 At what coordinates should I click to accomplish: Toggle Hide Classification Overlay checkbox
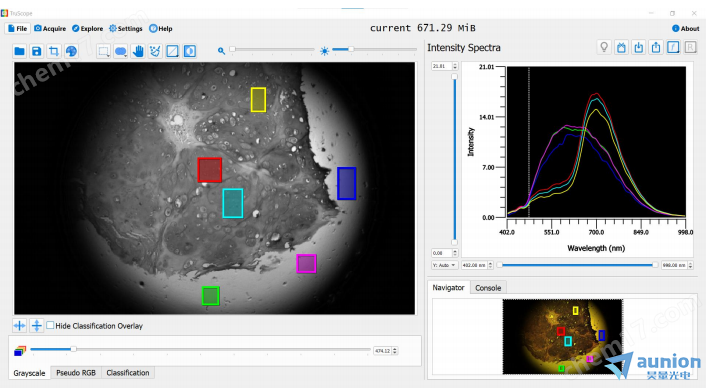[50, 326]
